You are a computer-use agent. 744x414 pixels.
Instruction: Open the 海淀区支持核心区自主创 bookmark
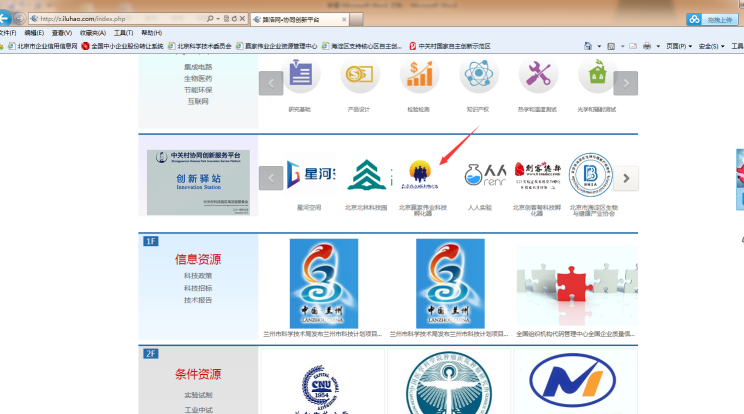pos(362,46)
